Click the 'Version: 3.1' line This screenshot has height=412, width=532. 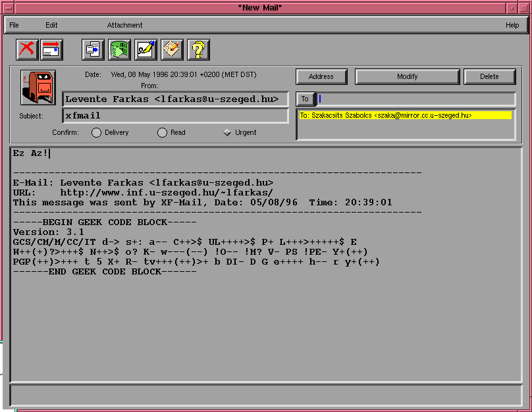point(48,232)
